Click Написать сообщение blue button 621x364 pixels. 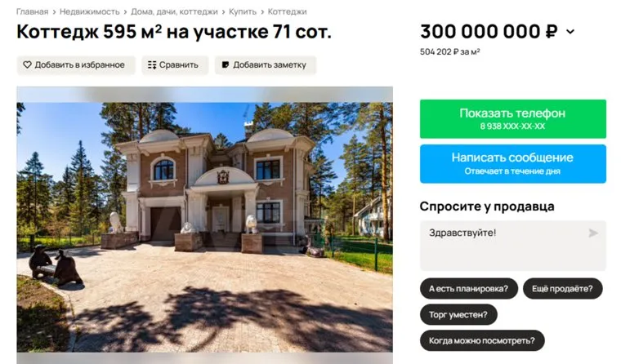513,164
